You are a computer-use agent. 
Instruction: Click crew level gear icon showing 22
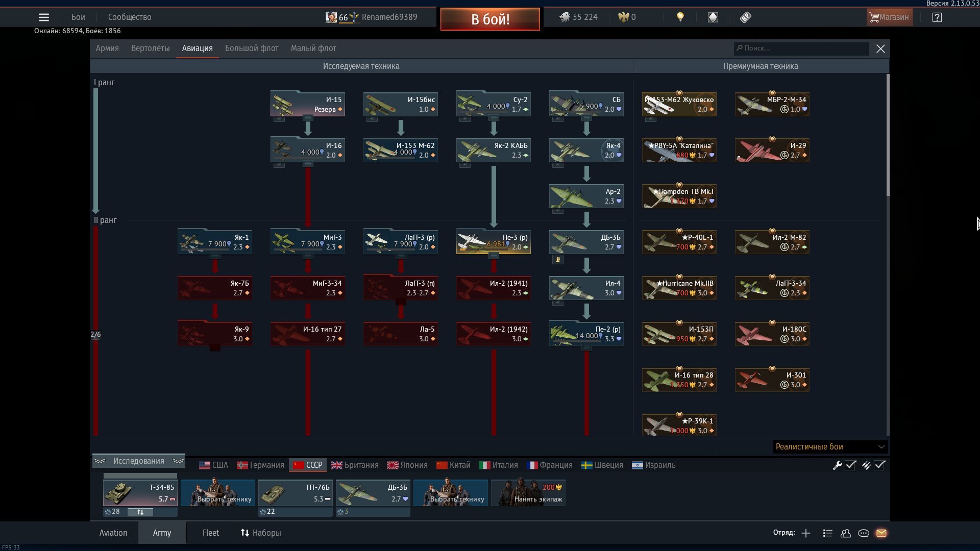[x=263, y=512]
